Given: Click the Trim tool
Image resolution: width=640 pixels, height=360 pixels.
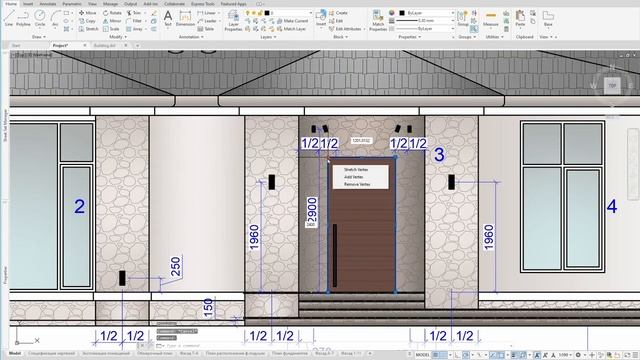Looking at the screenshot, I should click(133, 13).
